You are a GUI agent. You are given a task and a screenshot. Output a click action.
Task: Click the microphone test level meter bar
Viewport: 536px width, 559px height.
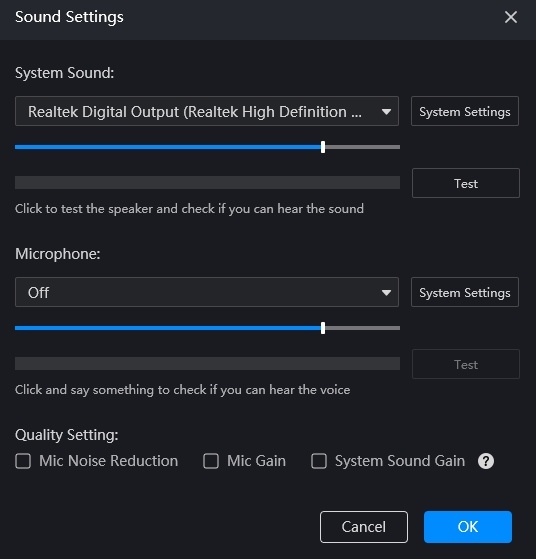pos(207,364)
